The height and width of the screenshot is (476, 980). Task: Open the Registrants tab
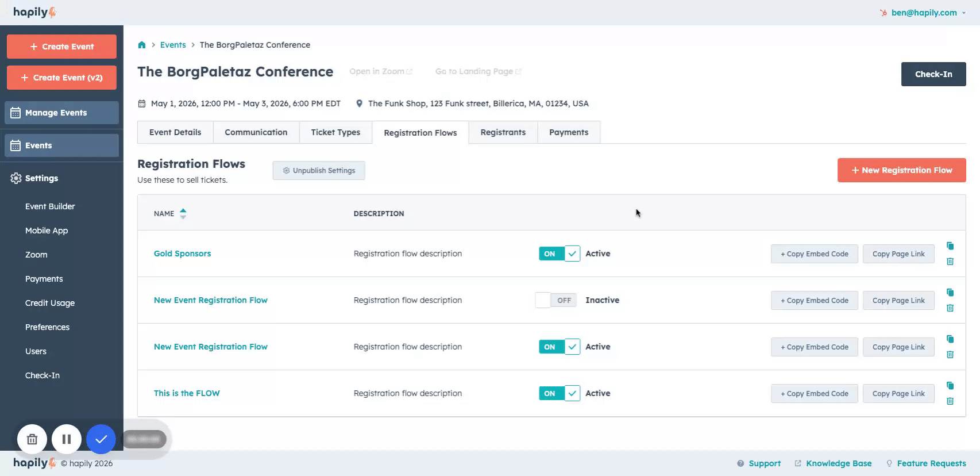point(503,132)
